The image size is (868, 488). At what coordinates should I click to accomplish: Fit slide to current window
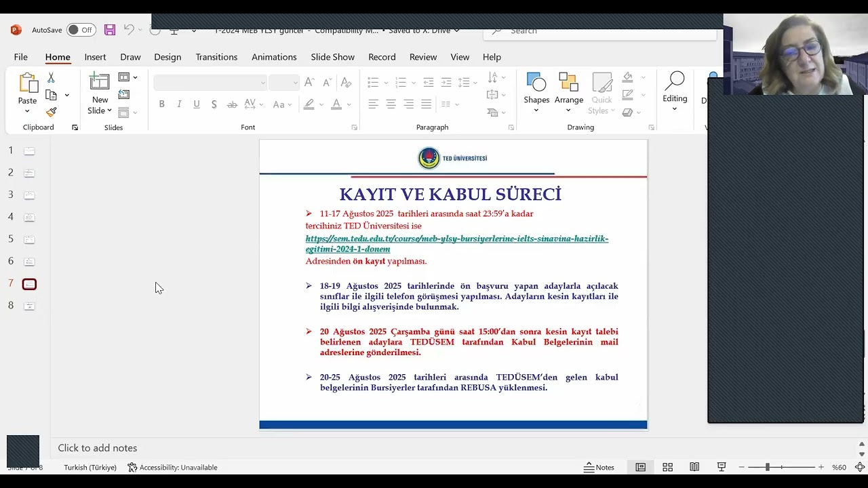(x=860, y=467)
